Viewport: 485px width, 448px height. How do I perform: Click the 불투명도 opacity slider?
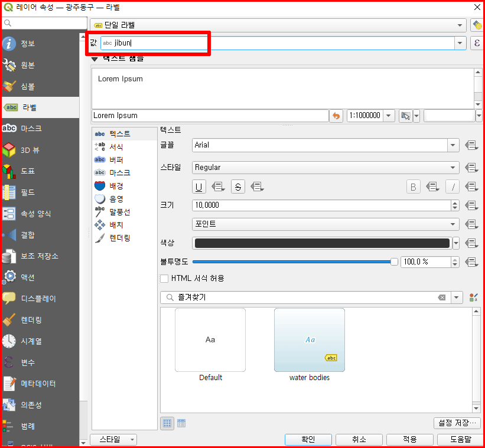(295, 262)
